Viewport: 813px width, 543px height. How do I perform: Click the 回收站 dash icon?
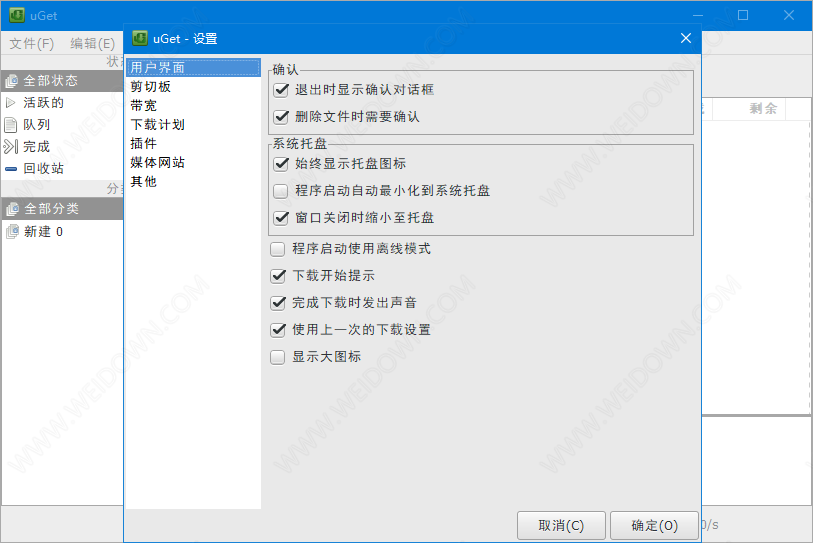[11, 169]
